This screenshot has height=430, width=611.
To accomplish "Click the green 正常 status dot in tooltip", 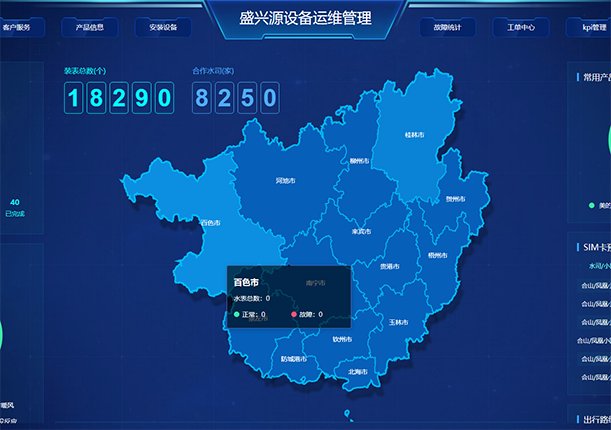I will pos(236,314).
